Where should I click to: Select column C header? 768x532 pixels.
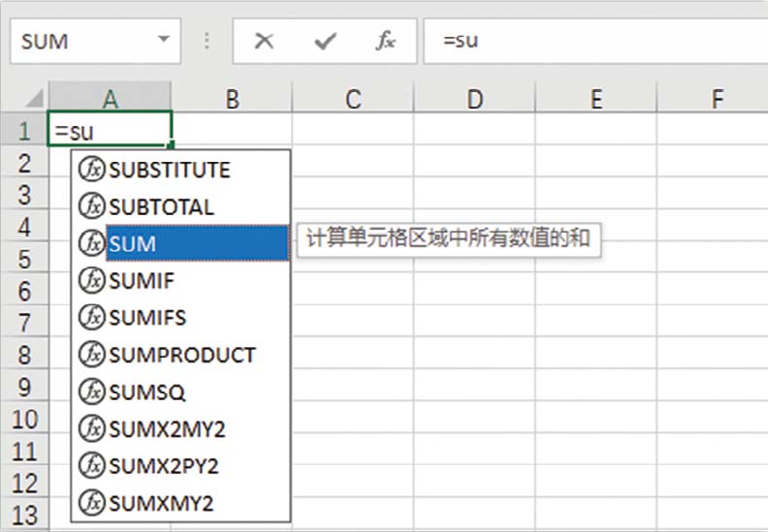[353, 98]
